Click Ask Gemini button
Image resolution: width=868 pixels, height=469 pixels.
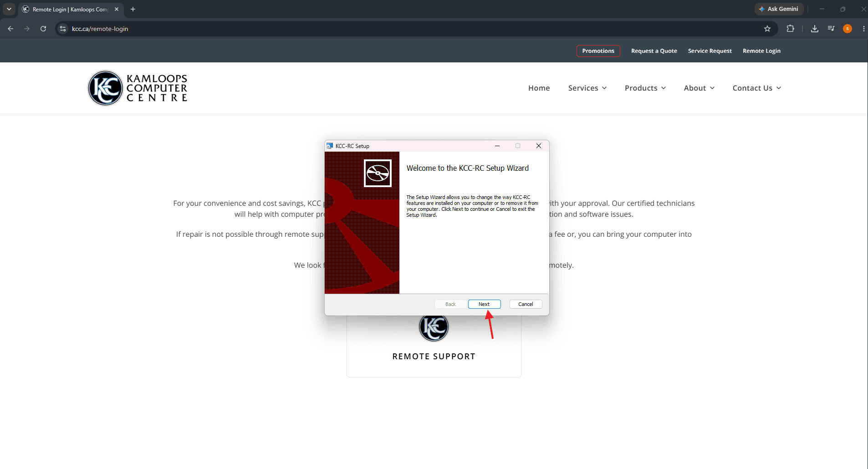coord(779,9)
